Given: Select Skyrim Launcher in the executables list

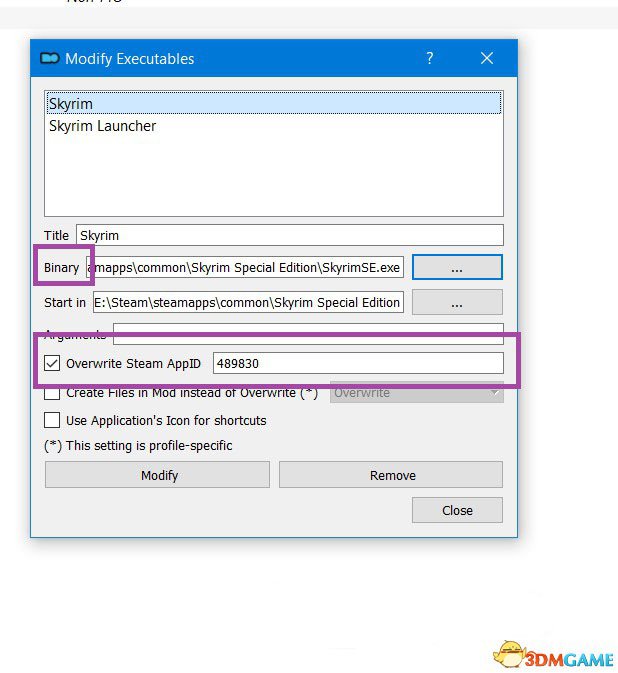Looking at the screenshot, I should [x=273, y=126].
